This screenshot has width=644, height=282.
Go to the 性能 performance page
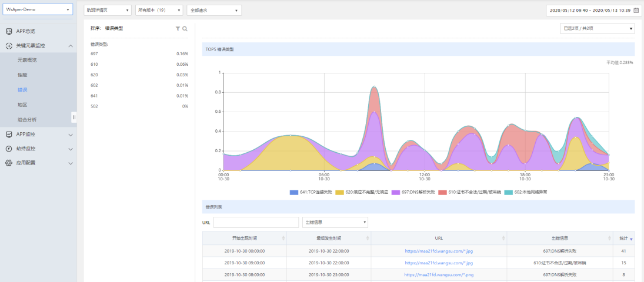pyautogui.click(x=22, y=75)
